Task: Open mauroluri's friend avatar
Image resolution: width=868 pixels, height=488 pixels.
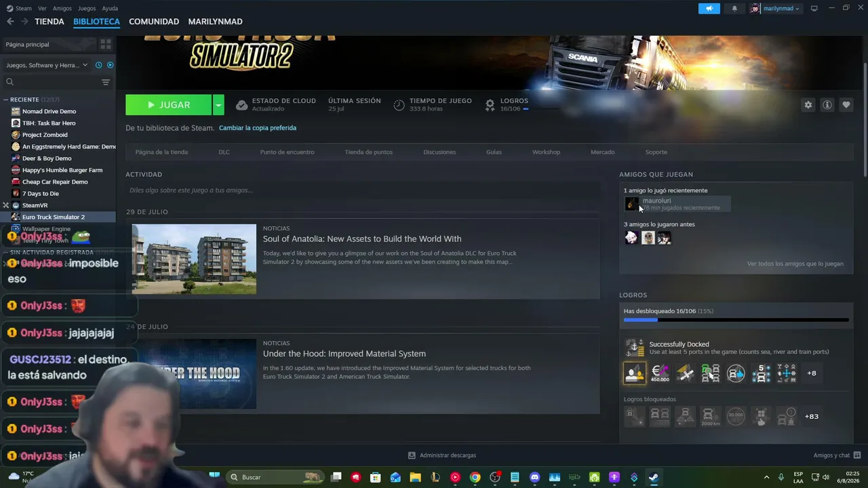Action: coord(631,204)
